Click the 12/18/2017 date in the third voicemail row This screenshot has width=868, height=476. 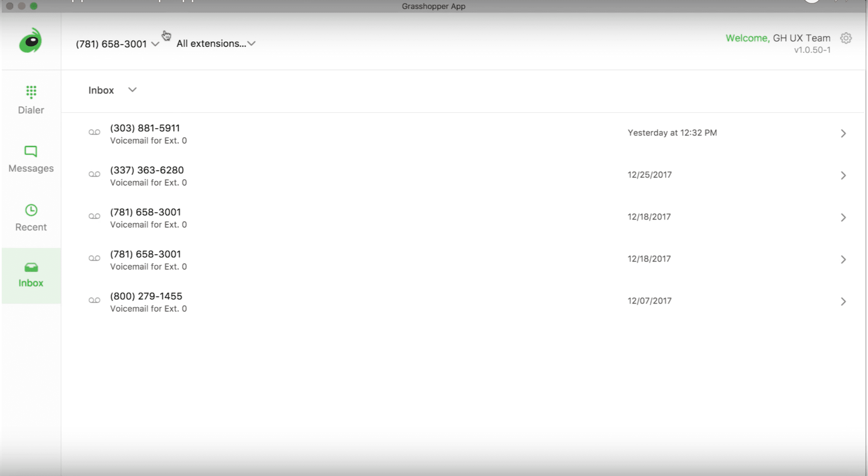coord(649,217)
